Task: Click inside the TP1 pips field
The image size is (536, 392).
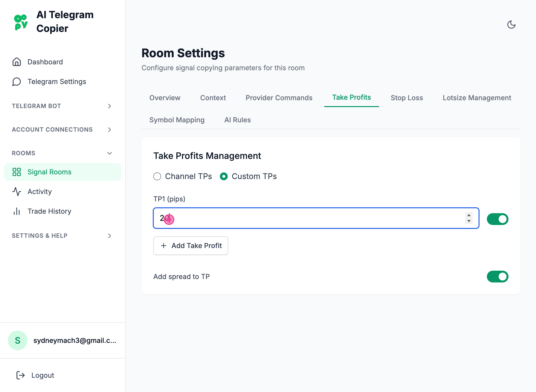Action: pyautogui.click(x=295, y=218)
